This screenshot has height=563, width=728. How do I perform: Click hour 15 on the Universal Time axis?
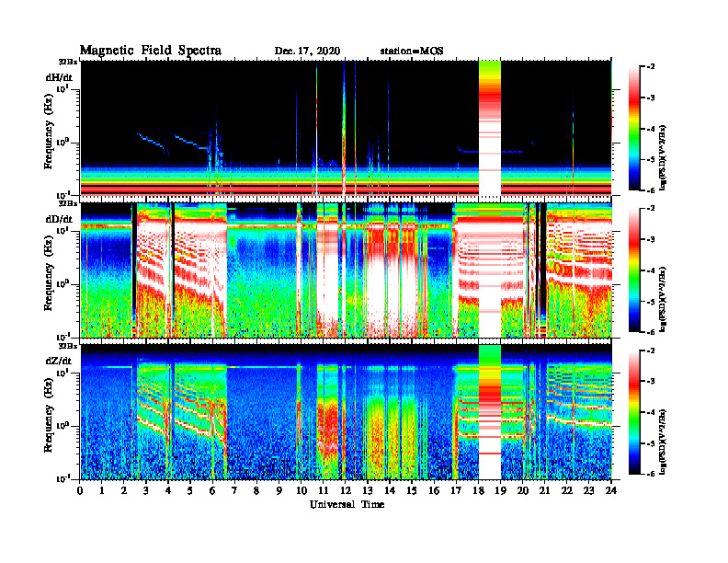(412, 491)
